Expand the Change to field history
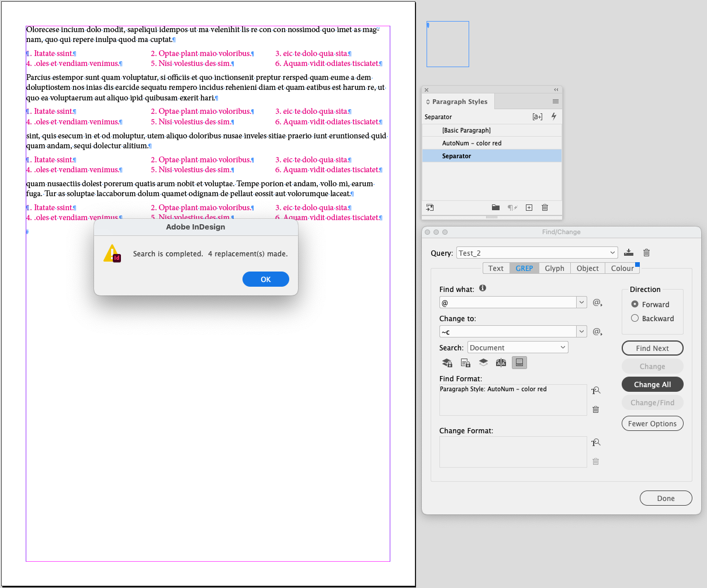 coord(581,331)
